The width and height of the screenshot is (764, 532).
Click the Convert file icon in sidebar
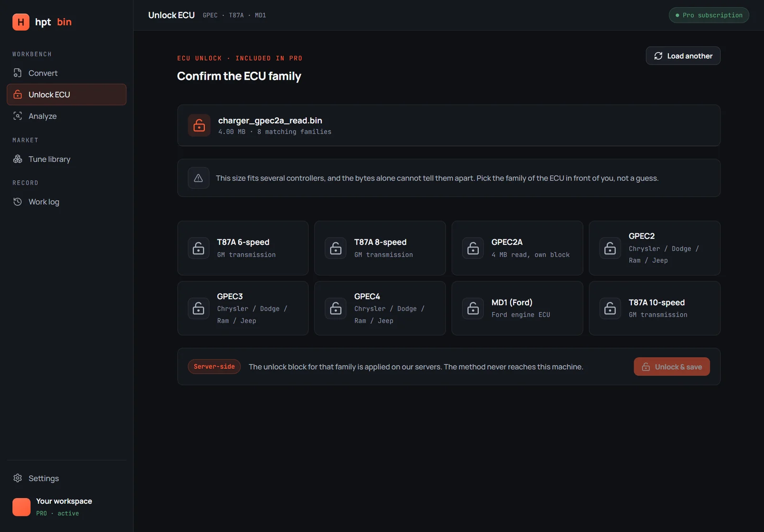tap(18, 73)
